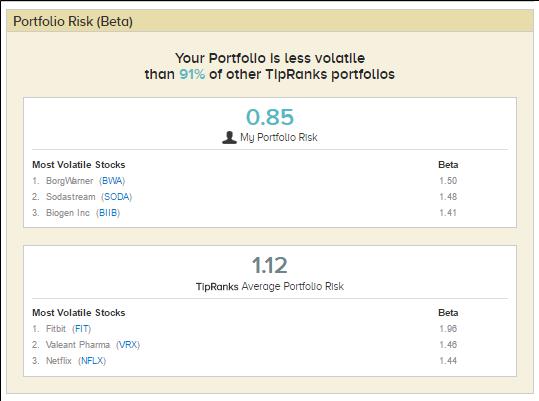Open the BWA ticker link
The height and width of the screenshot is (401, 539).
pyautogui.click(x=112, y=181)
